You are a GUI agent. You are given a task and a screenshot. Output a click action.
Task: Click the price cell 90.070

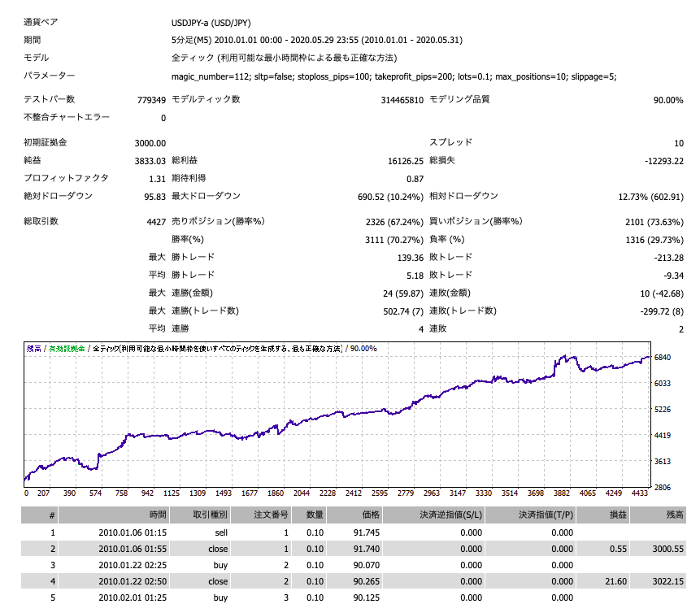pos(367,565)
